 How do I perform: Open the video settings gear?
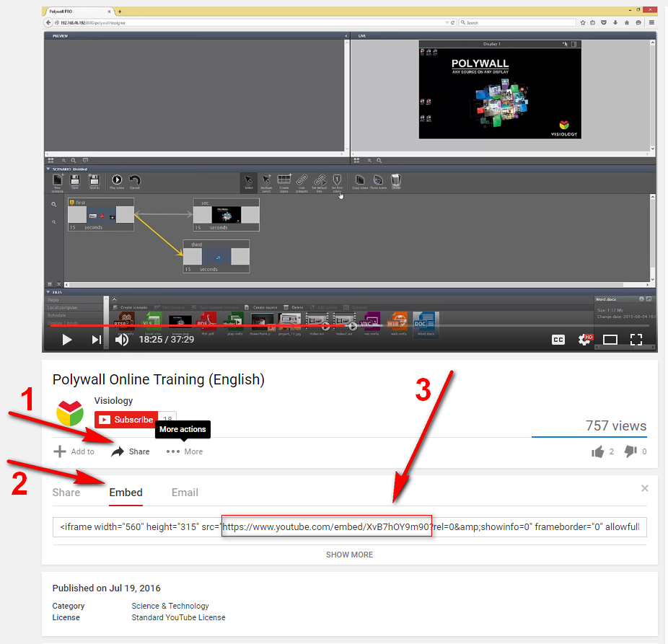point(585,340)
